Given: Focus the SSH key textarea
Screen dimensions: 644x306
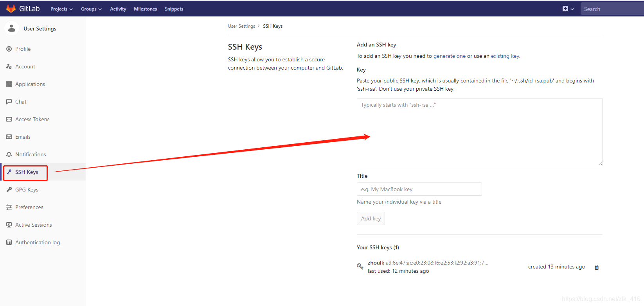Looking at the screenshot, I should click(480, 132).
